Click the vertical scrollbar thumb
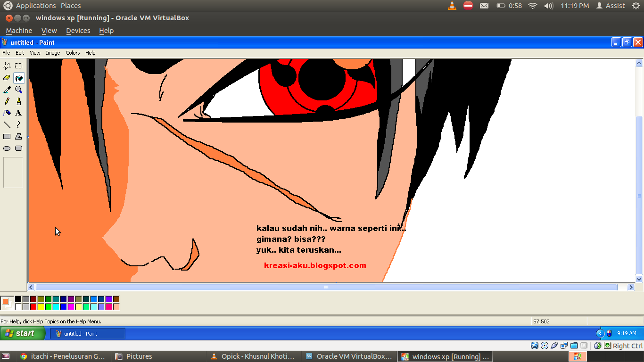 click(x=639, y=195)
